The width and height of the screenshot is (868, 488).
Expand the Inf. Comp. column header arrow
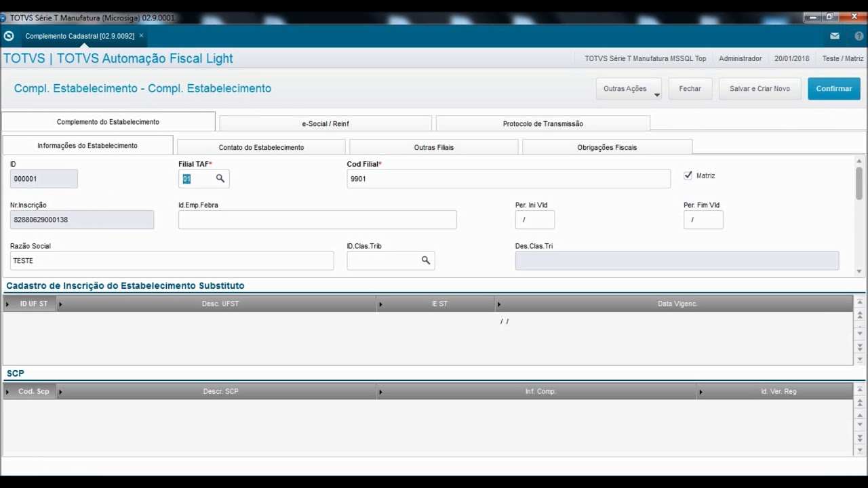click(x=380, y=392)
